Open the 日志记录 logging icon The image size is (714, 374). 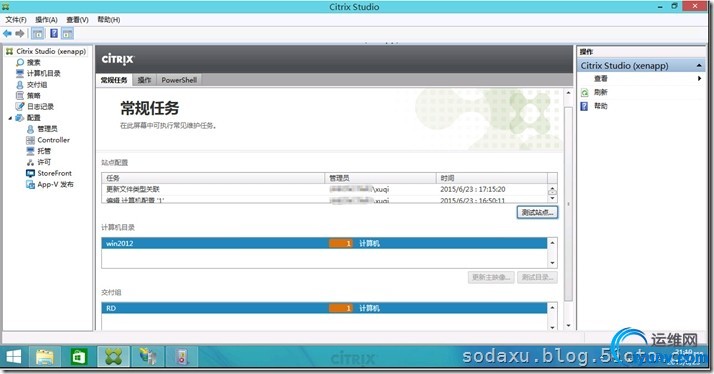(x=20, y=107)
